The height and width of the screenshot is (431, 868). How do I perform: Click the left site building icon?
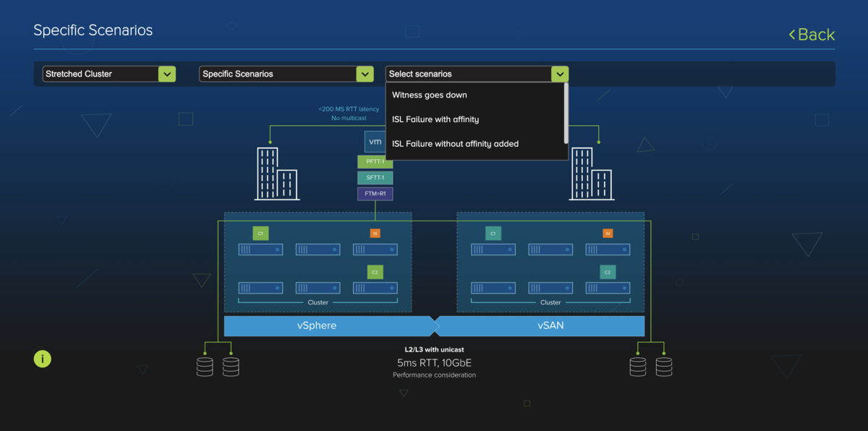pos(276,174)
